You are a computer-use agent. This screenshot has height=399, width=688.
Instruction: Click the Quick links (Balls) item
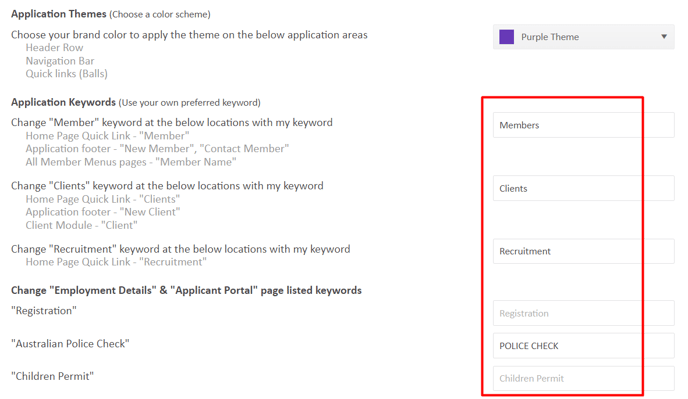(66, 74)
